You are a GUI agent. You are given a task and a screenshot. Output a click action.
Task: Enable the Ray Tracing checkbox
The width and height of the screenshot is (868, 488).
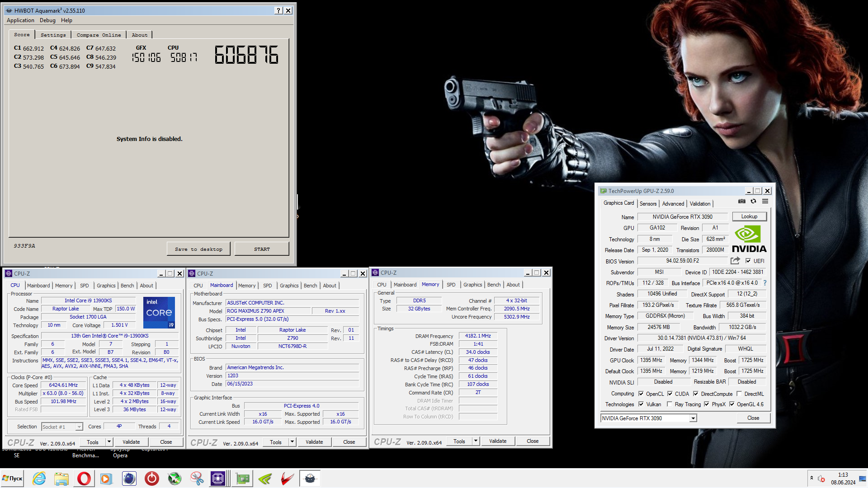[670, 404]
